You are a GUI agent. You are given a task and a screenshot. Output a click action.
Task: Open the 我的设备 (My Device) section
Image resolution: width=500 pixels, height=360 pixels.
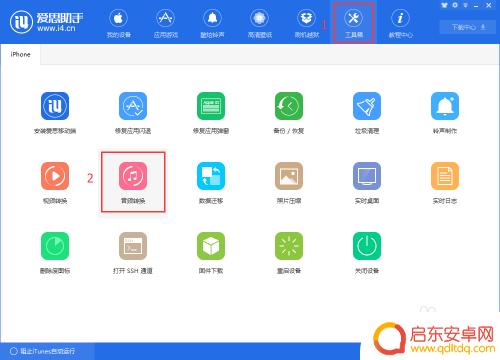118,24
